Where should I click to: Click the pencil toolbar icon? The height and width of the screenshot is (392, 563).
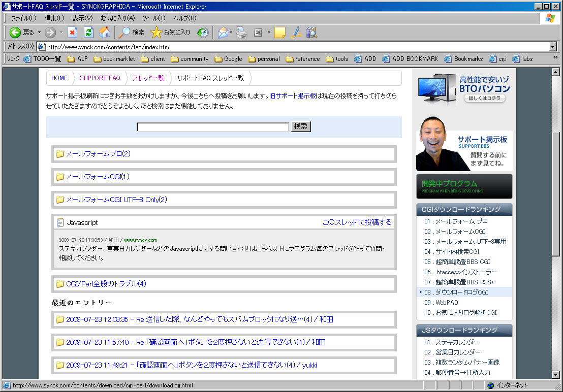(296, 32)
